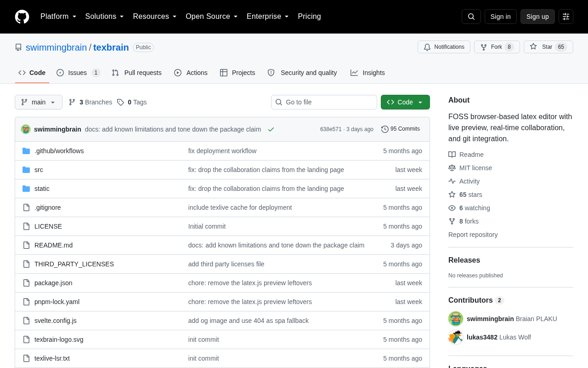Open the Insights tab
The image size is (588, 368).
coord(367,73)
